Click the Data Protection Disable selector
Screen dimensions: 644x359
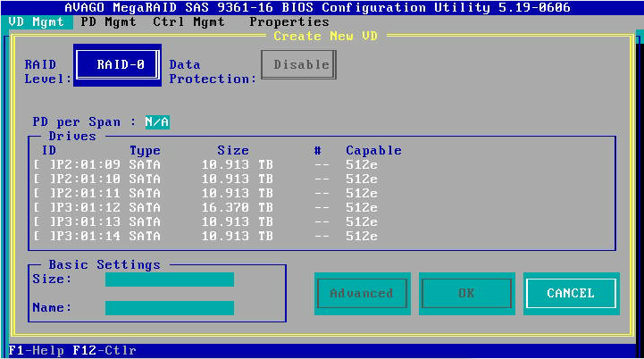coord(298,64)
